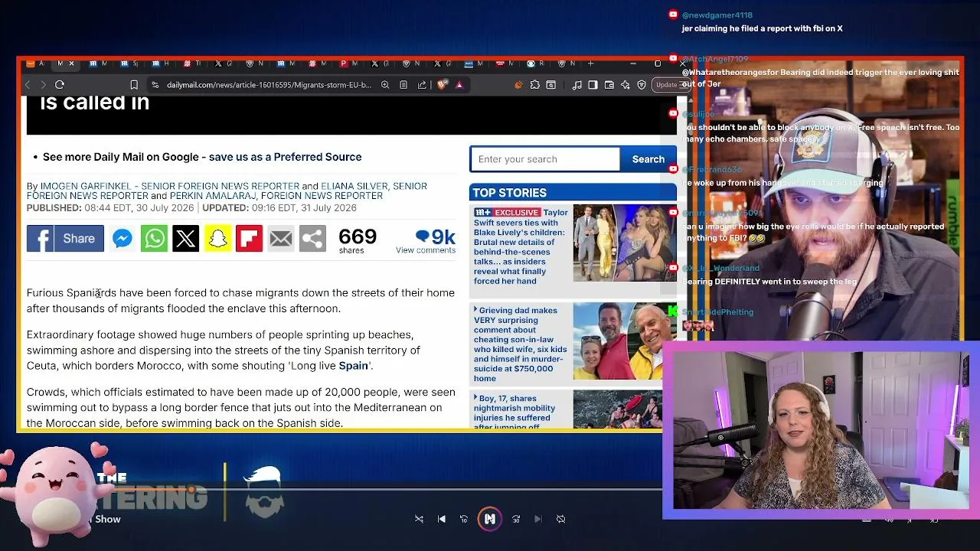Click the 'TOP STORIES' heading
Screen dimensions: 980x551
click(509, 193)
